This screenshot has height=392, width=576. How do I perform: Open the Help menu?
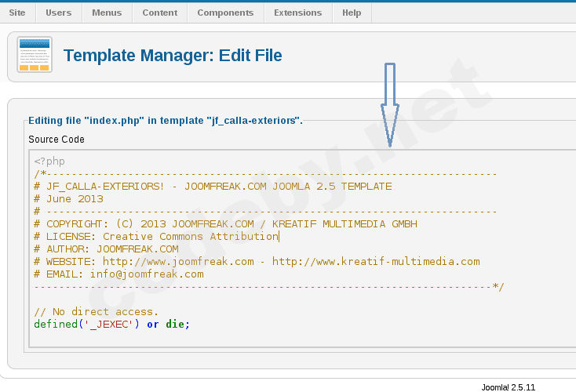(352, 13)
